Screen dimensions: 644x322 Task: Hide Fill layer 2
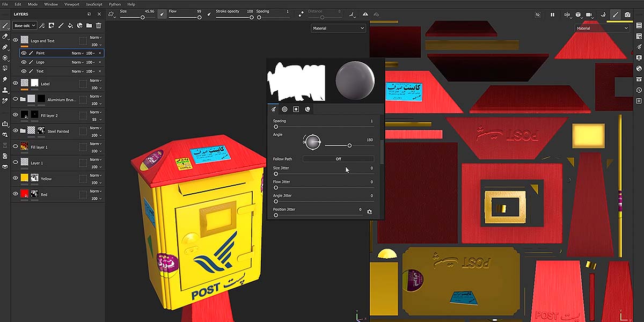click(16, 115)
